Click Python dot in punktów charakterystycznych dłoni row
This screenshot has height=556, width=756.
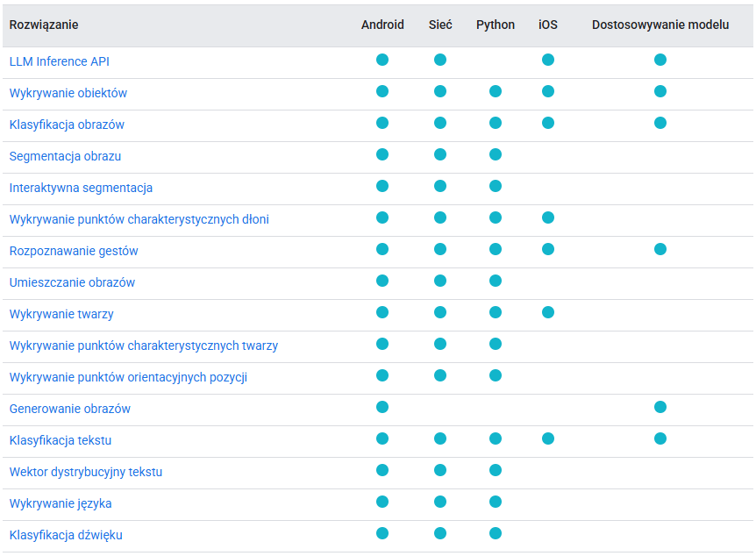(x=496, y=218)
